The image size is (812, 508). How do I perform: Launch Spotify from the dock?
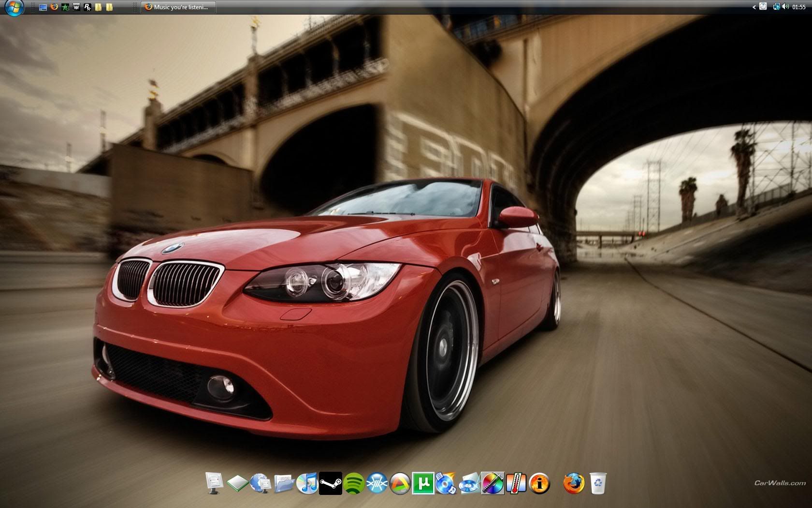tap(354, 483)
